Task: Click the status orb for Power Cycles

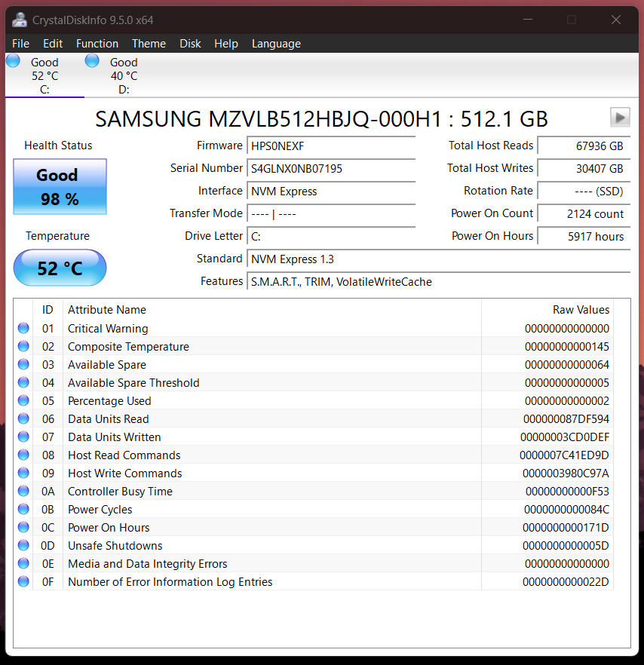Action: click(x=23, y=510)
